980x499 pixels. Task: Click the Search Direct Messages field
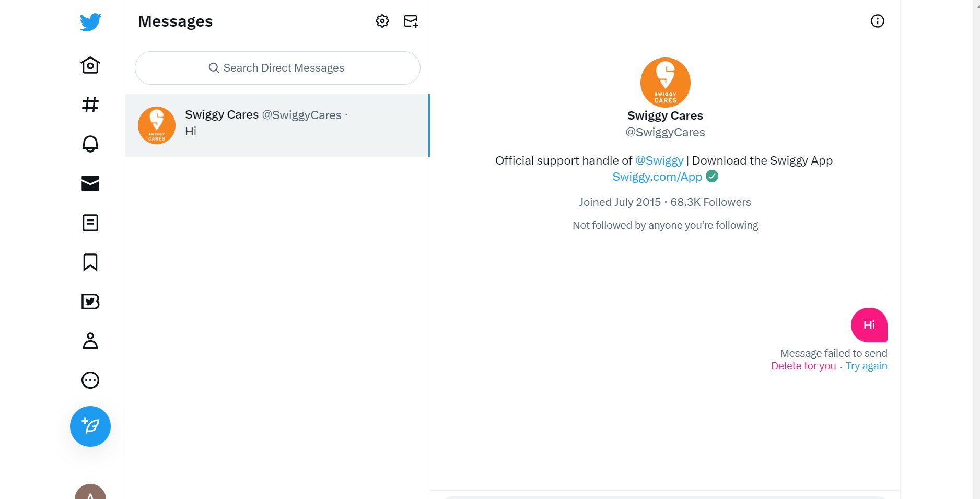tap(277, 67)
